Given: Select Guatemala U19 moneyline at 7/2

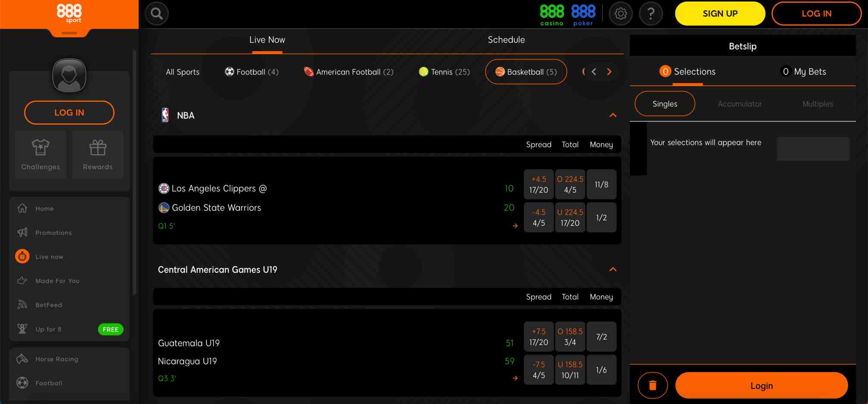Looking at the screenshot, I should 601,336.
